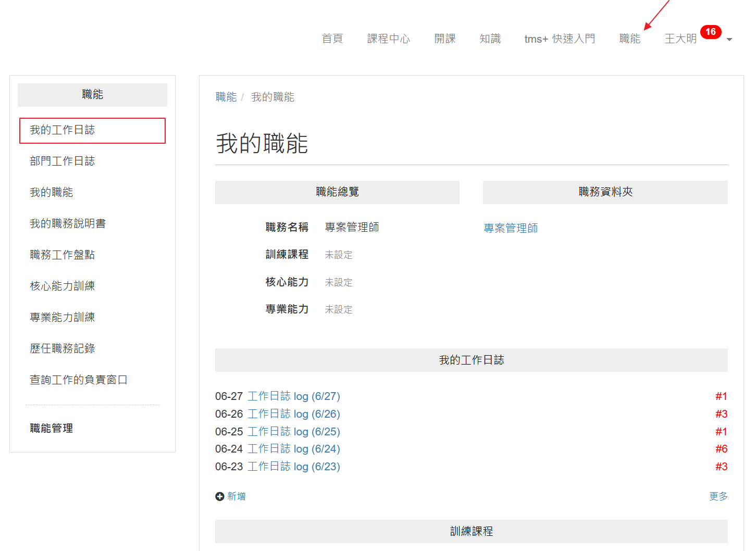Expand the user dropdown arrow beside 王大明

729,40
